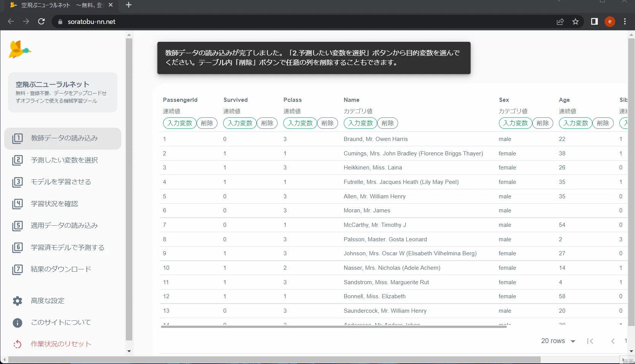Screen dimensions: 635x364
Task: Click the gear icon for 高度な設定
Action: pos(17,301)
